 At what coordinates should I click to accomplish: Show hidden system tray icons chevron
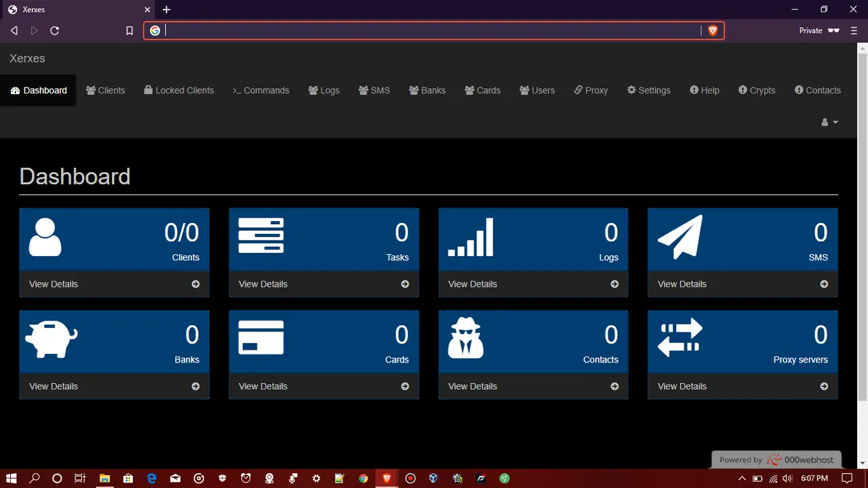(x=743, y=479)
